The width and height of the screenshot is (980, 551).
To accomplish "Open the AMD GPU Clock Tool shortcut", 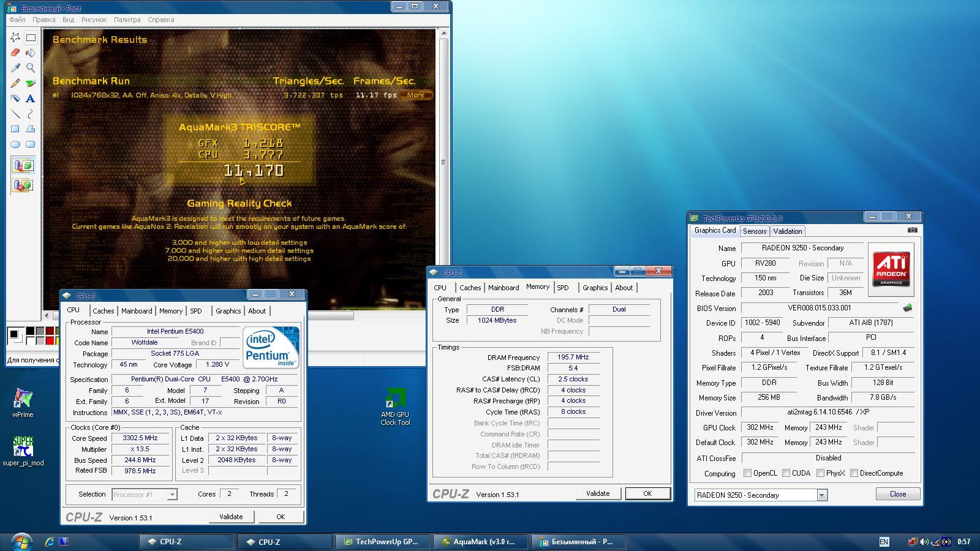I will (x=395, y=407).
